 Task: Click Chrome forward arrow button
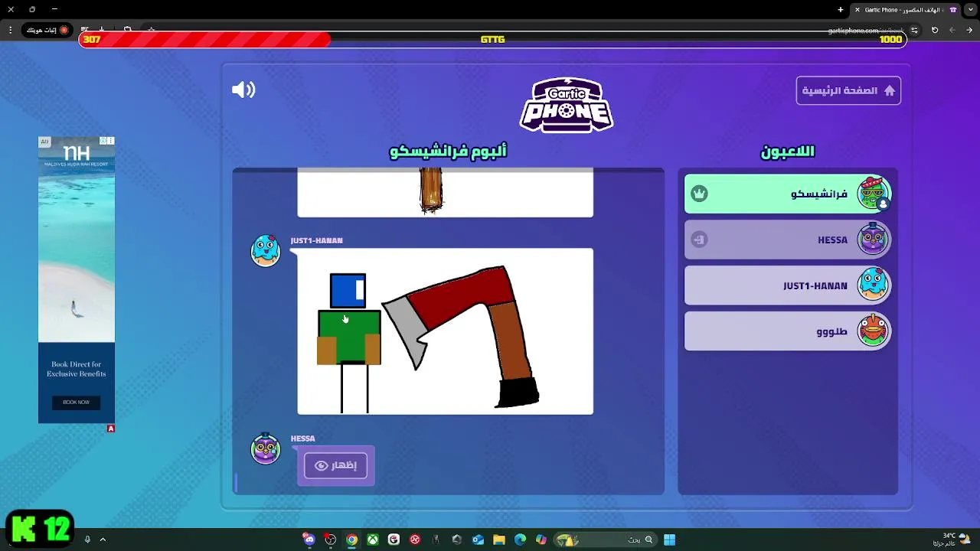click(952, 30)
